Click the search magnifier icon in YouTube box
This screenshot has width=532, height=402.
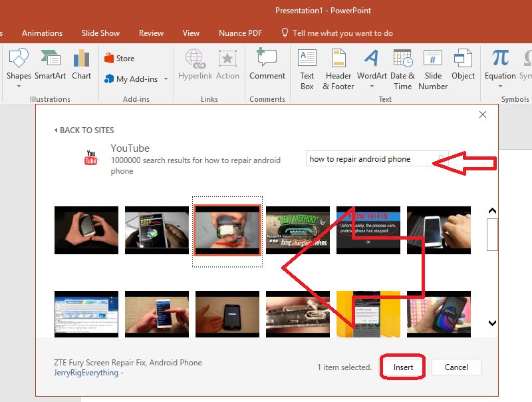click(442, 158)
